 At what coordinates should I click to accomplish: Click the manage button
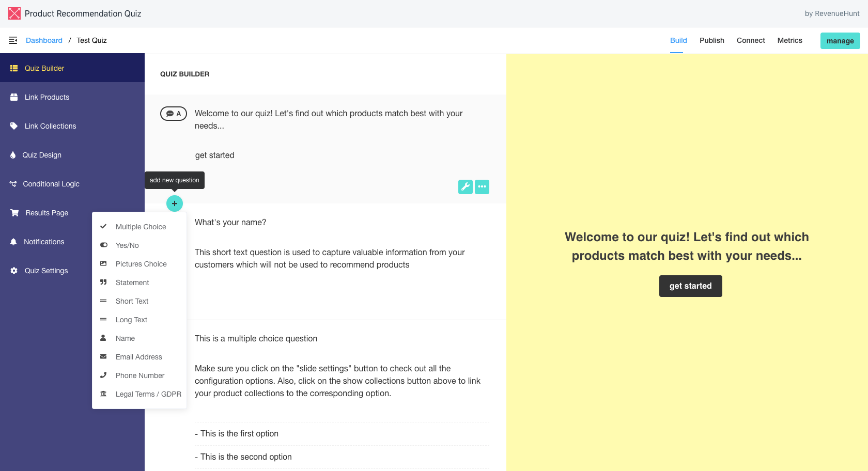pyautogui.click(x=840, y=41)
